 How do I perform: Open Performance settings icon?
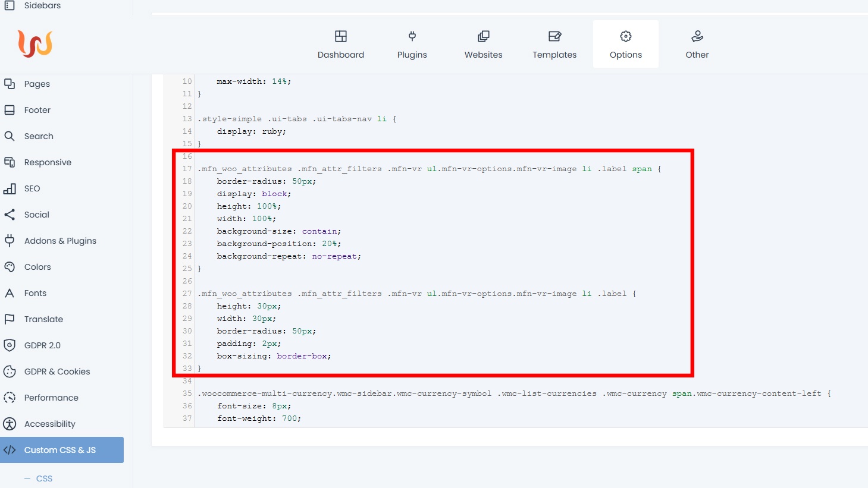[x=10, y=398]
